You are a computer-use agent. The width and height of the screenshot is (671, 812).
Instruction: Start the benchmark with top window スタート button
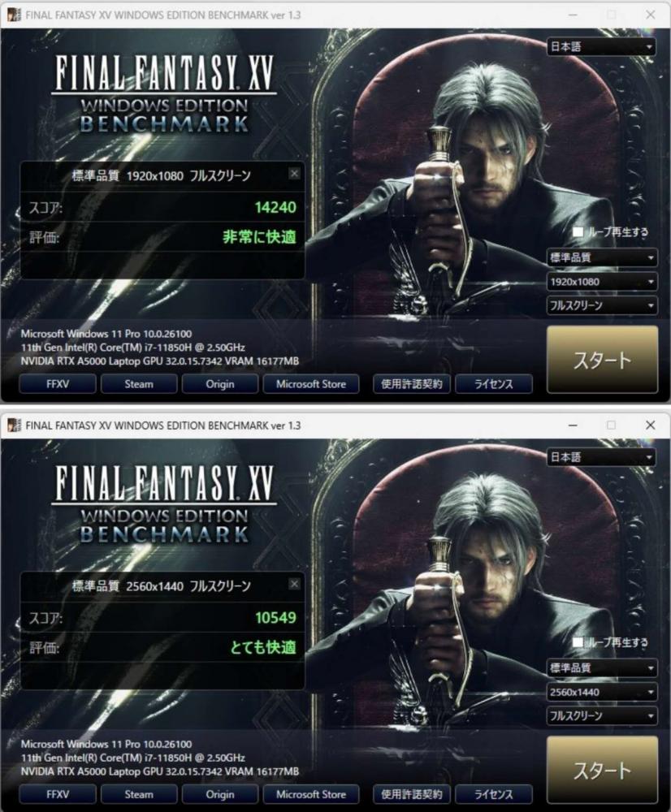pos(602,360)
